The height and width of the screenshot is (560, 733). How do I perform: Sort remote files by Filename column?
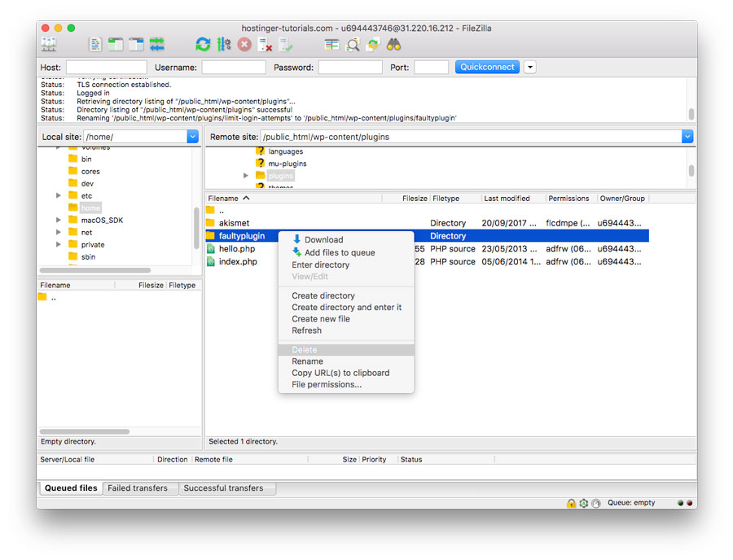click(293, 199)
